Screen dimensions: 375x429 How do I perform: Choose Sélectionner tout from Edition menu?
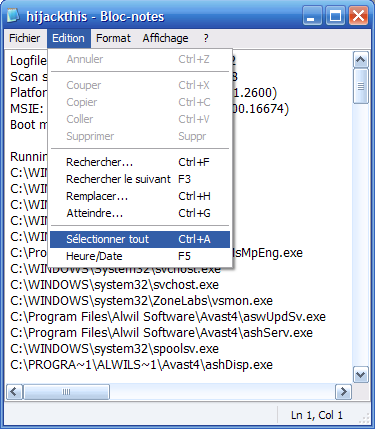[140, 239]
